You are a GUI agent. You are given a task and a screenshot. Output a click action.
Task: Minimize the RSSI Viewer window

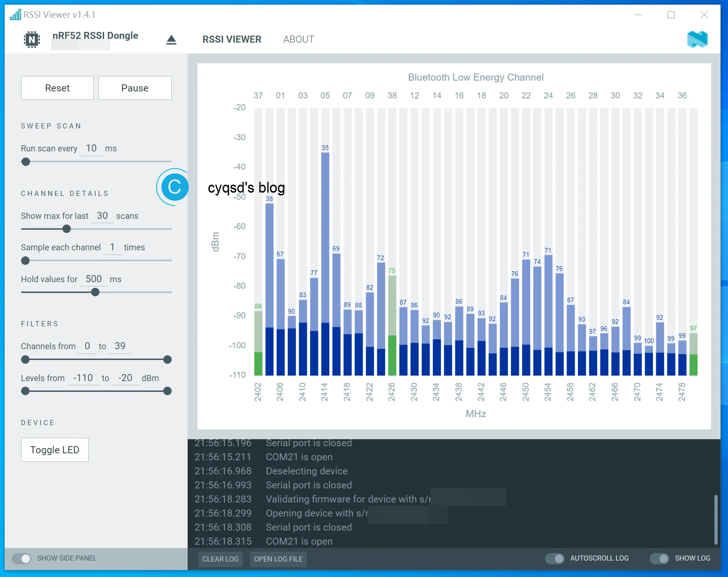click(638, 15)
